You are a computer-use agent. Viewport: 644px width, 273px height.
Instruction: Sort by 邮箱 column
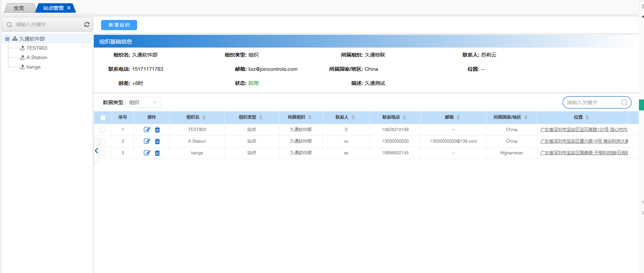point(458,117)
